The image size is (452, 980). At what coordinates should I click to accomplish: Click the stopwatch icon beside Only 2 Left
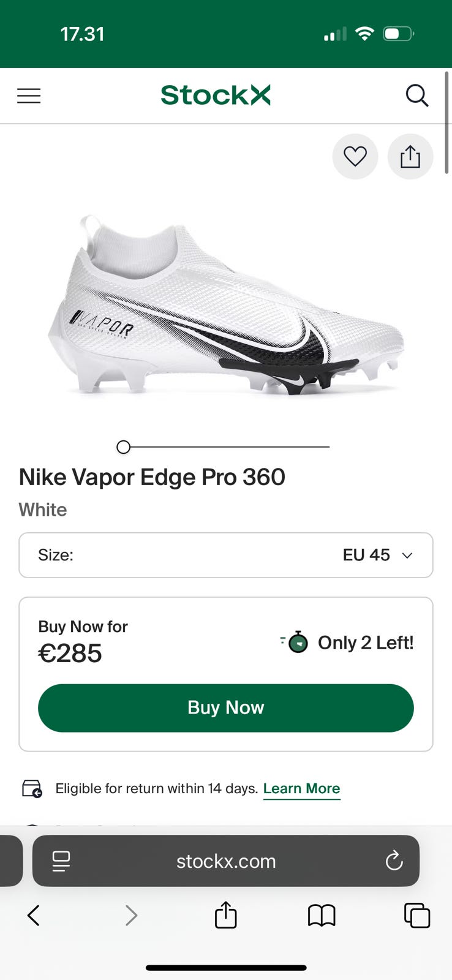pyautogui.click(x=296, y=642)
